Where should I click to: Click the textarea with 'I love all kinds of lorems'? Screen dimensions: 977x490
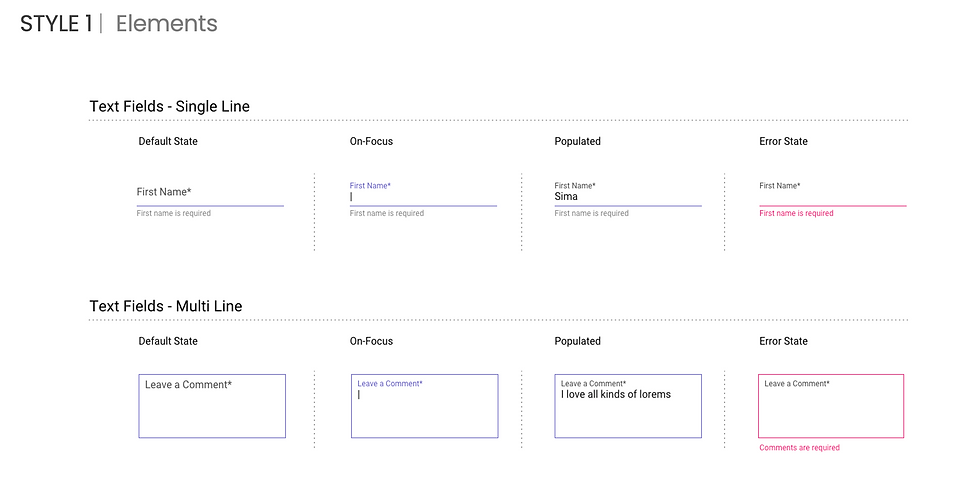coord(628,406)
